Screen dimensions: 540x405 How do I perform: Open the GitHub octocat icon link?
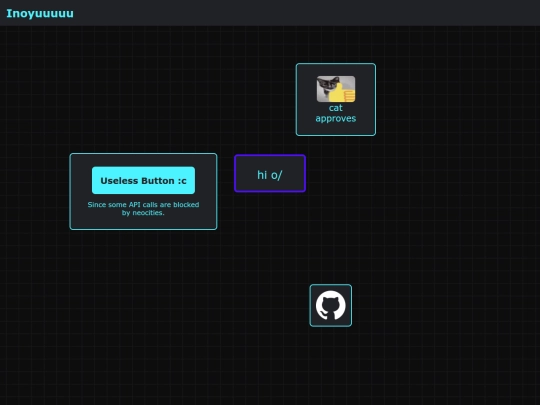tap(331, 305)
